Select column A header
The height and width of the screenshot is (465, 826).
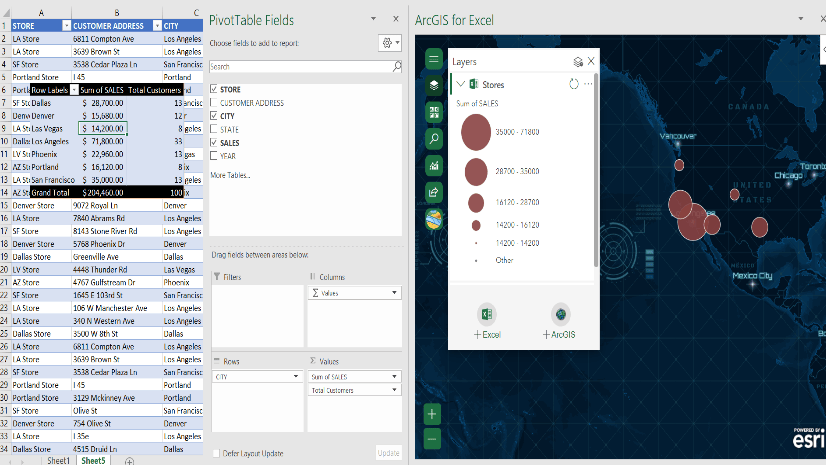(41, 13)
